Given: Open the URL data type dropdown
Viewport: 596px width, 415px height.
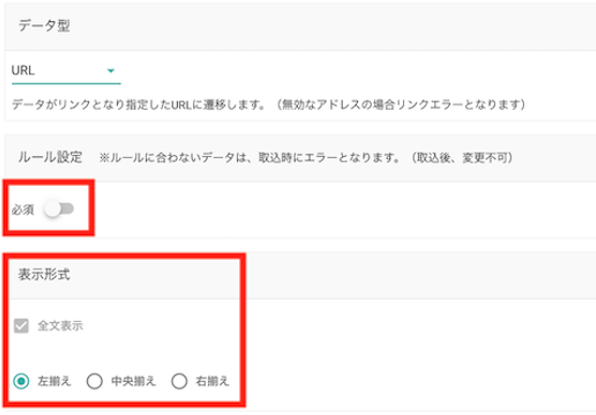Looking at the screenshot, I should 66,71.
